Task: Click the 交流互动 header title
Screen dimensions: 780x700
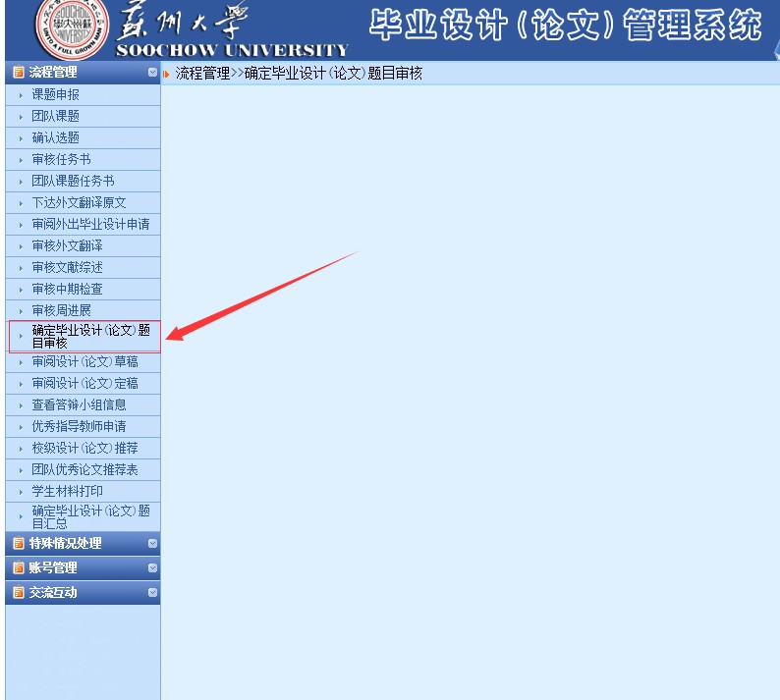Action: point(53,592)
